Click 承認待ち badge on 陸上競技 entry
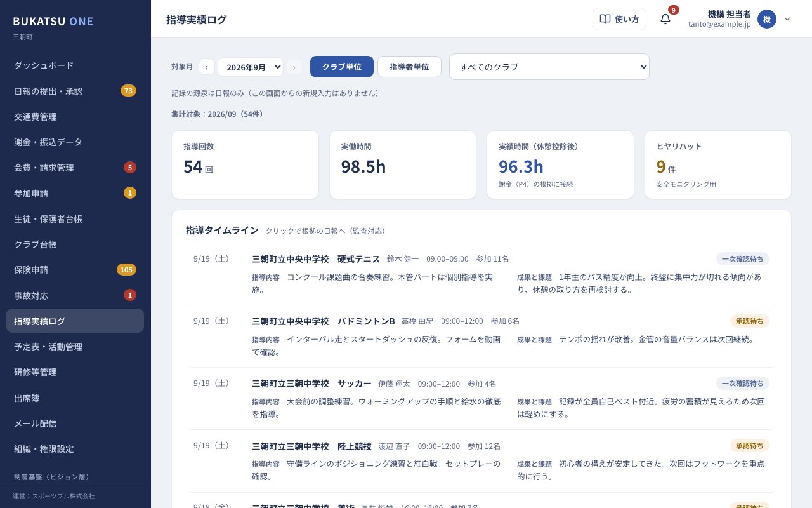Image resolution: width=812 pixels, height=508 pixels. pos(750,446)
